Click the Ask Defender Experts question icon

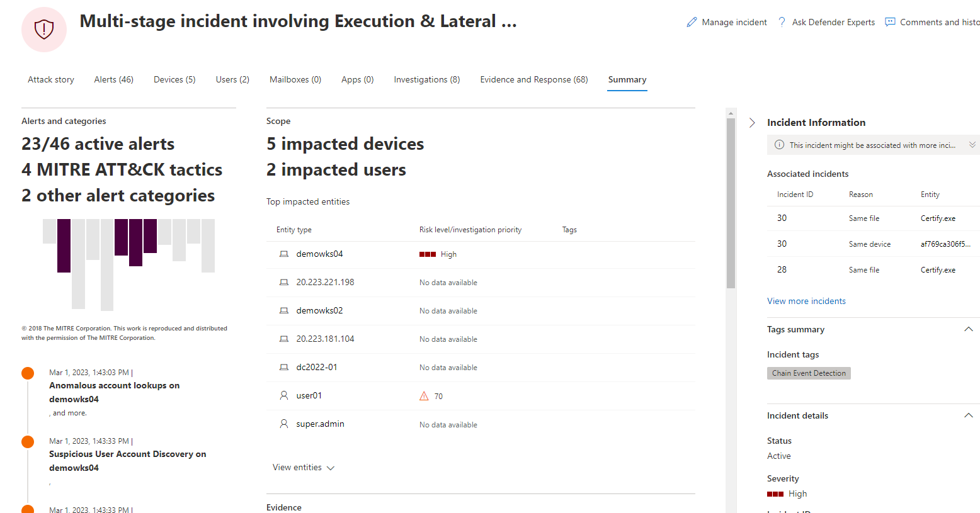pos(782,22)
